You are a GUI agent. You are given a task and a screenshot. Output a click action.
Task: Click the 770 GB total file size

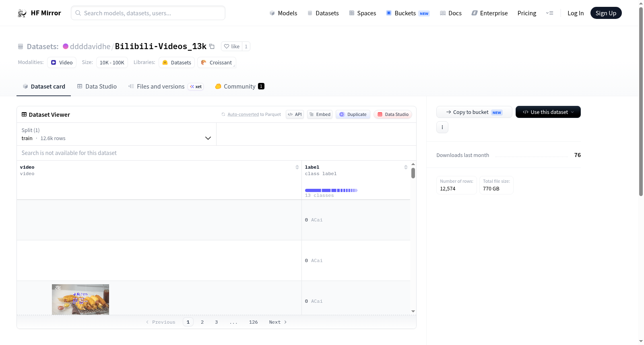[x=491, y=189]
